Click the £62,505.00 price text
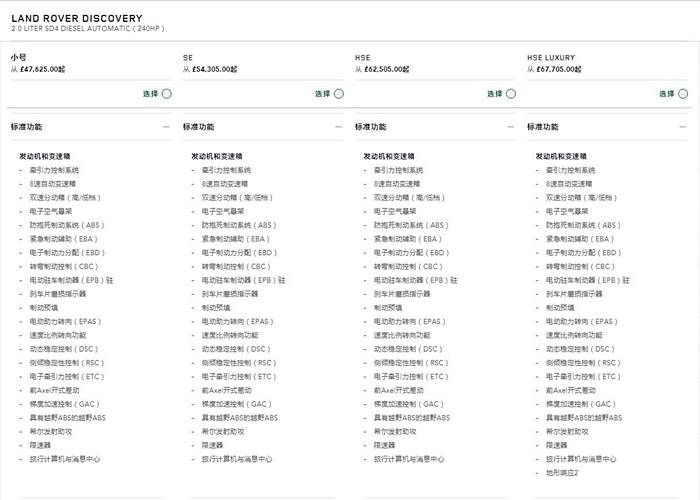 pyautogui.click(x=387, y=69)
